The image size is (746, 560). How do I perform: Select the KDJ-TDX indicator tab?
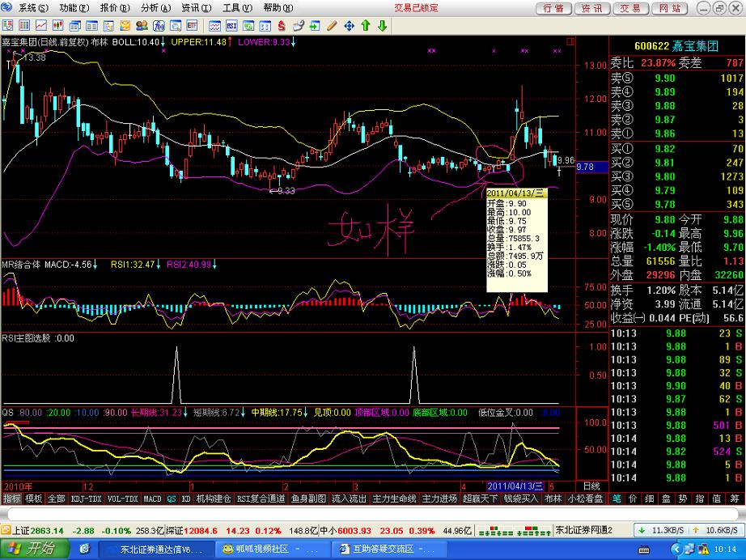point(86,498)
